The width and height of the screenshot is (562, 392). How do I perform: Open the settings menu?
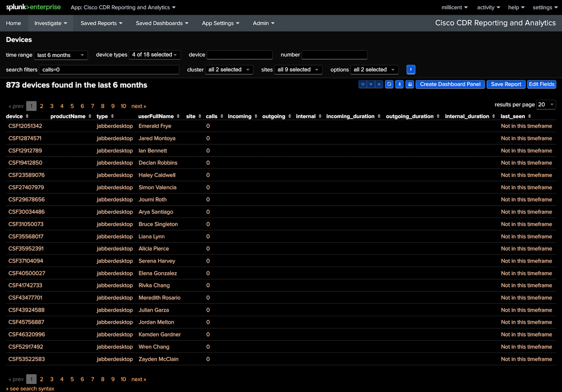545,7
